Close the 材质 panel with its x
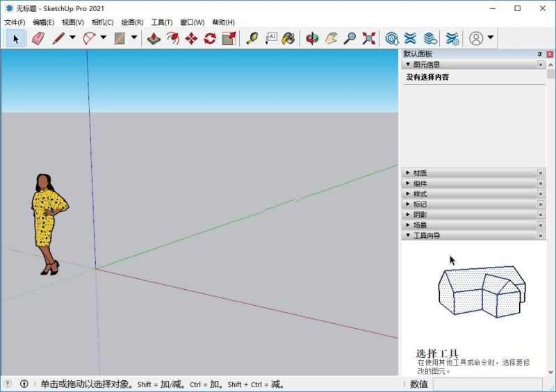Screen dimensions: 556x392 (541, 173)
